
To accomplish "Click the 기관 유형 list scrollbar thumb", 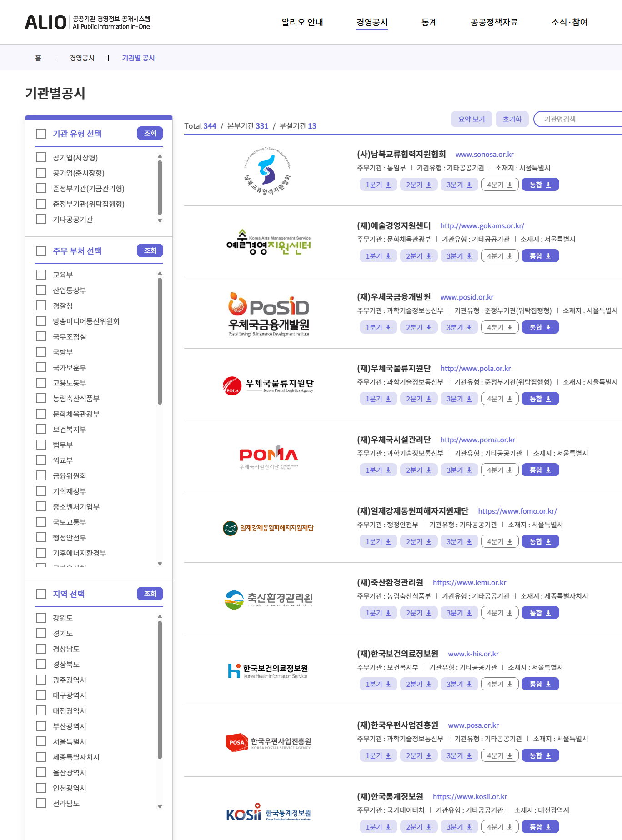I will tap(160, 187).
